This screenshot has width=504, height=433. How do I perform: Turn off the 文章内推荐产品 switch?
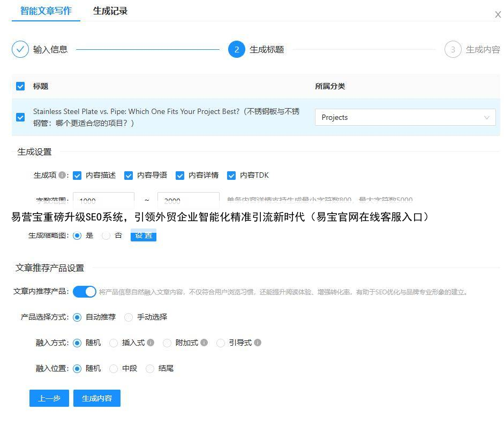(x=85, y=292)
